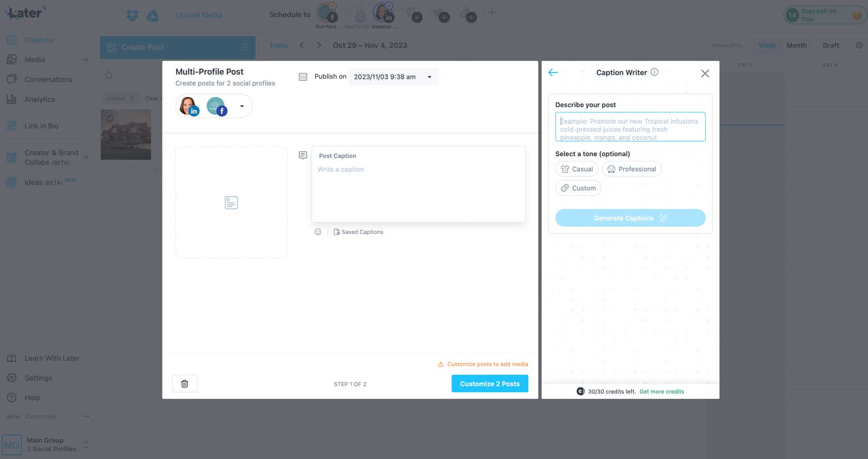Image resolution: width=868 pixels, height=459 pixels.
Task: Click the star favorites icon in media panel
Action: [x=109, y=75]
